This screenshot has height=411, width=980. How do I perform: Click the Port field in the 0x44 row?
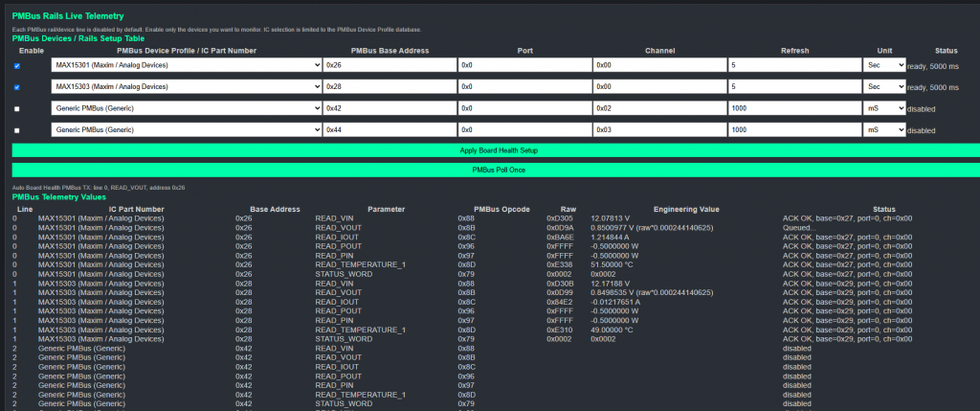[525, 130]
